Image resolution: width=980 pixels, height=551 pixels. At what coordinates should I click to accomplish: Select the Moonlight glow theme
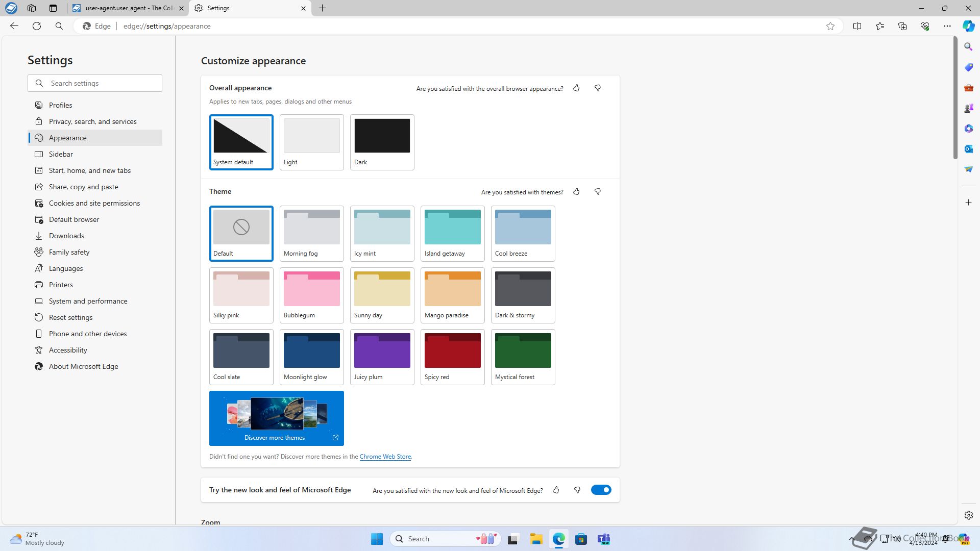[x=312, y=357]
